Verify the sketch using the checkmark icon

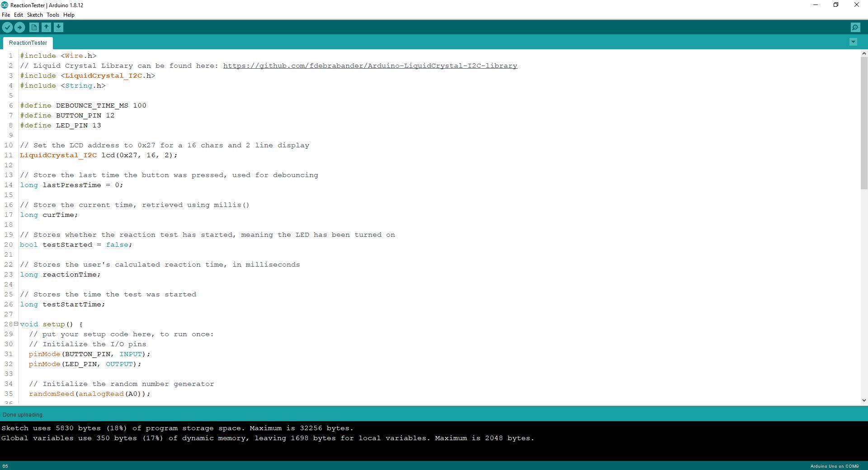click(x=7, y=27)
